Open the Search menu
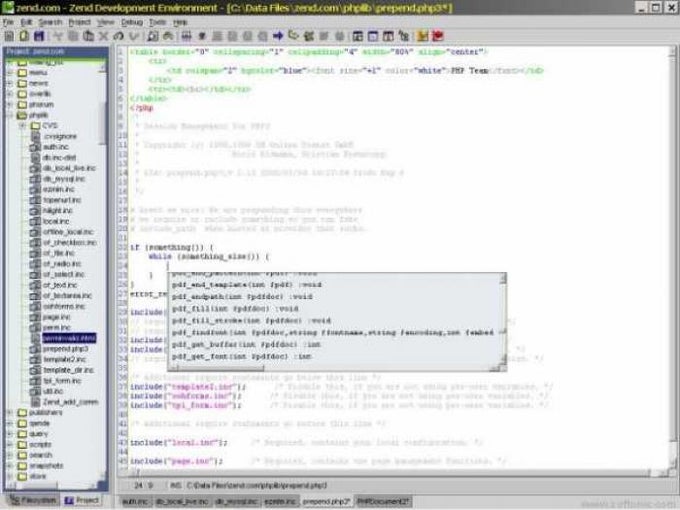 coord(50,22)
